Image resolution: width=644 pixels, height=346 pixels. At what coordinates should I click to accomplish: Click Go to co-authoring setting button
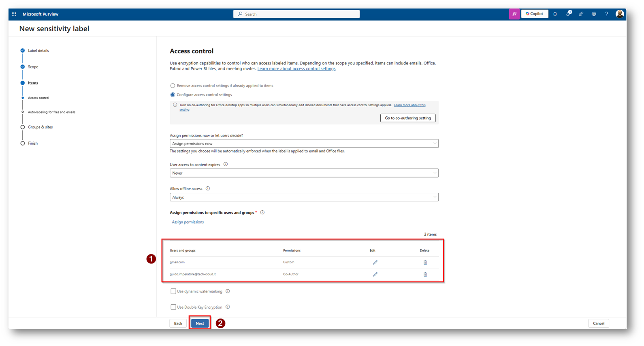tap(408, 118)
